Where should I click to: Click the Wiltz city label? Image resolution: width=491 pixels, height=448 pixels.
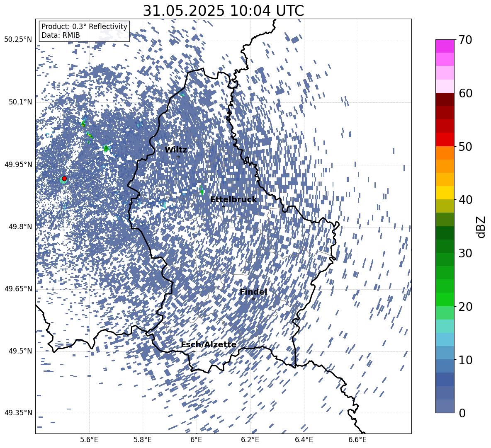[176, 150]
